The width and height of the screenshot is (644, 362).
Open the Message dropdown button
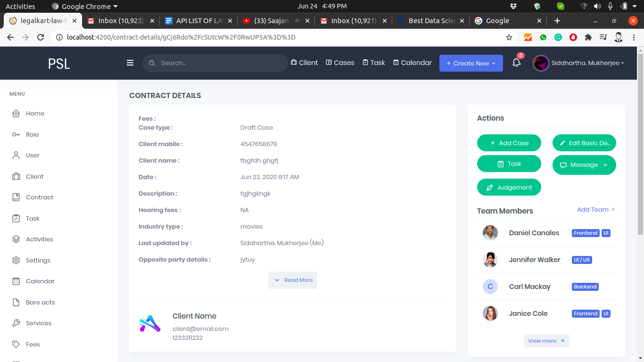point(584,165)
